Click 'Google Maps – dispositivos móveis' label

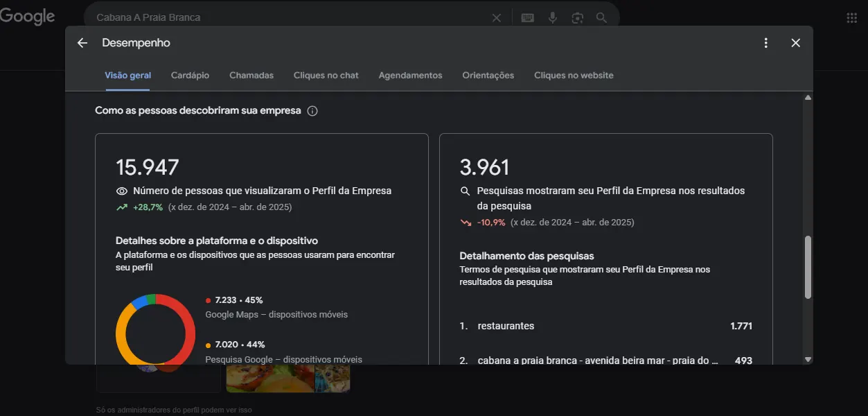tap(276, 315)
